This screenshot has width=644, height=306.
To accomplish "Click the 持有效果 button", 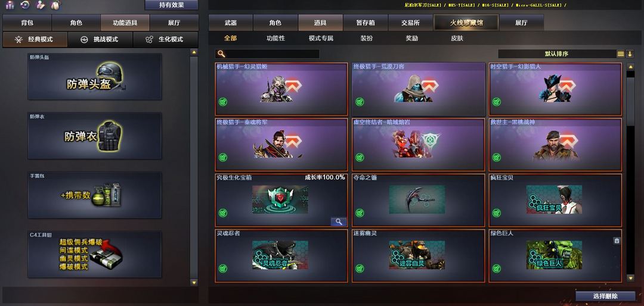I will [171, 5].
